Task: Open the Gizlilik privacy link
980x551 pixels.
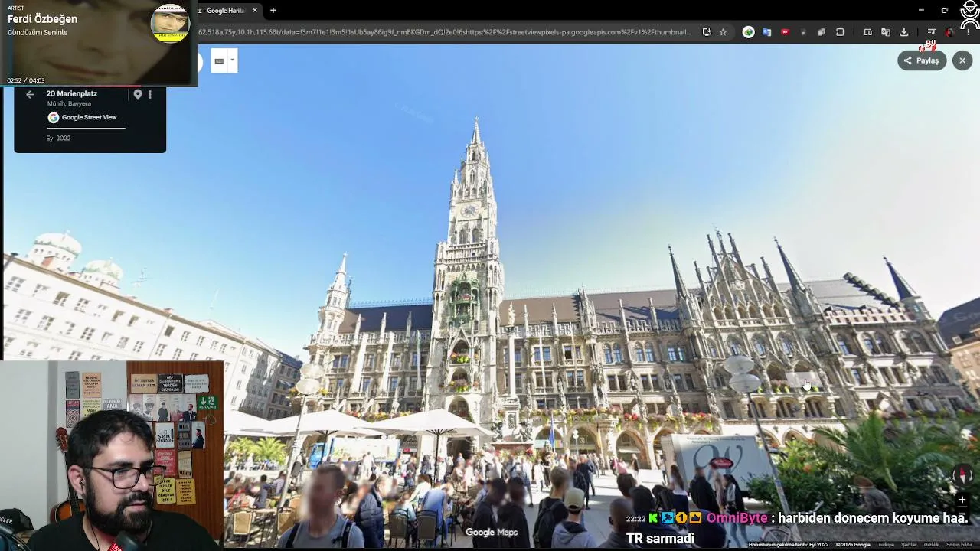Action: click(x=931, y=545)
